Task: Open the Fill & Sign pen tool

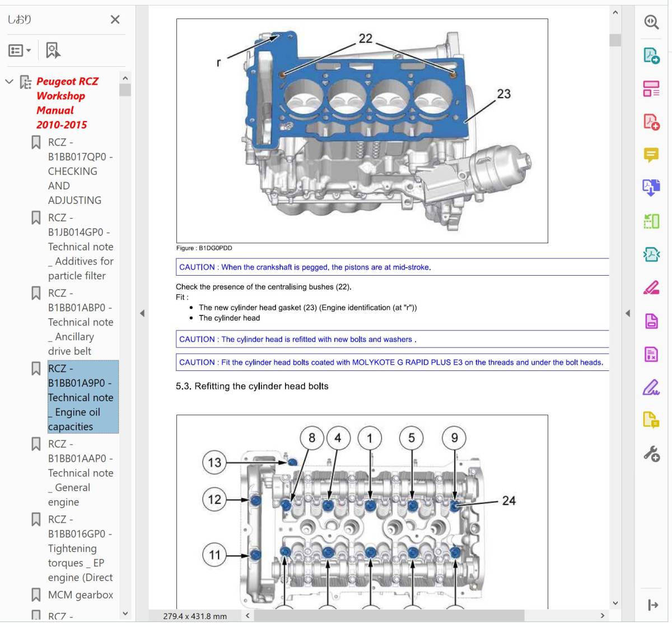Action: [x=651, y=387]
